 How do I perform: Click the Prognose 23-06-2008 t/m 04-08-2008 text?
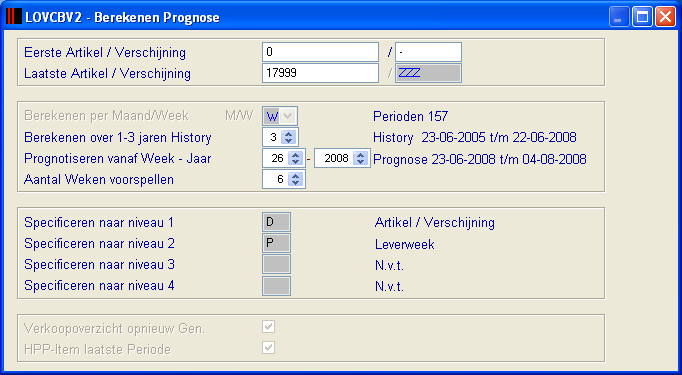tap(480, 159)
